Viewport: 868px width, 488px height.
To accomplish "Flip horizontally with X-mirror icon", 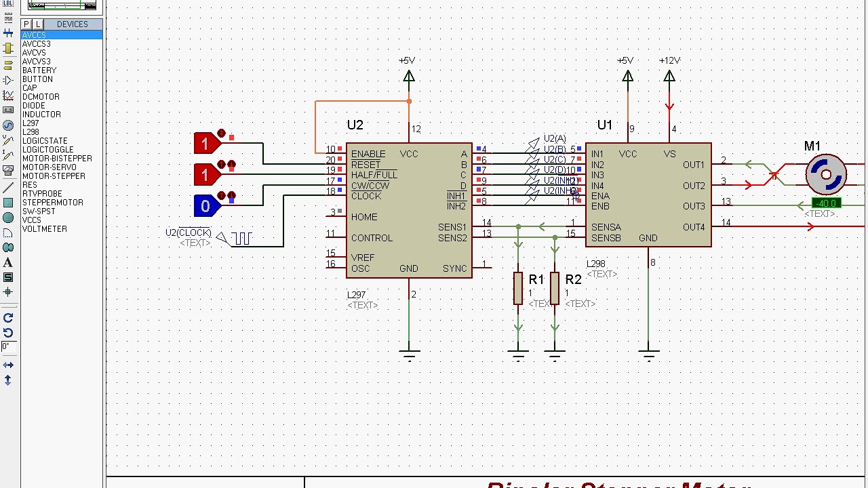I will [x=8, y=365].
